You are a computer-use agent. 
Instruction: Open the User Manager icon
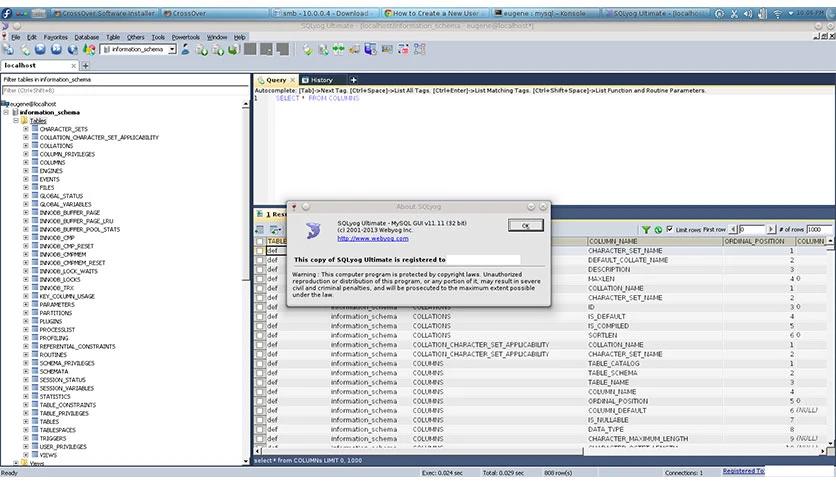tap(185, 50)
